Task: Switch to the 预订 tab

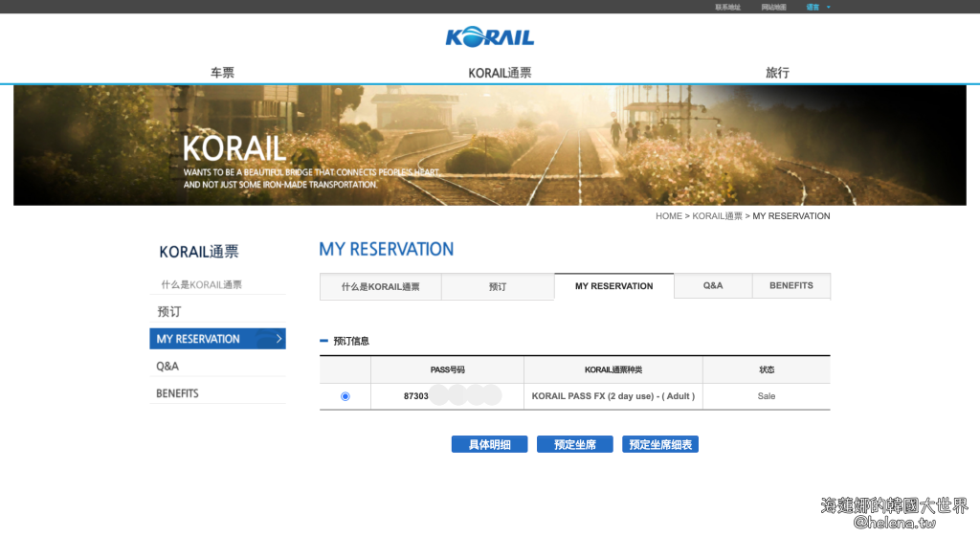Action: coord(498,286)
